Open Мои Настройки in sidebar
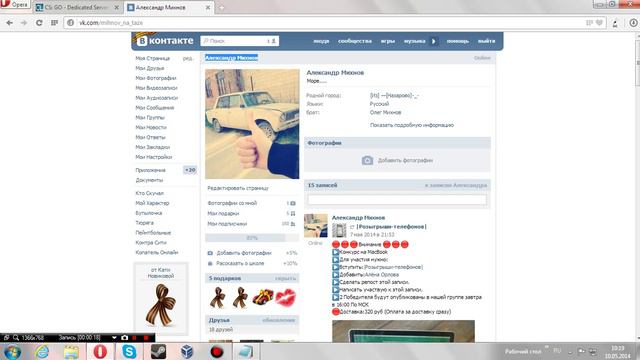 pyautogui.click(x=154, y=157)
